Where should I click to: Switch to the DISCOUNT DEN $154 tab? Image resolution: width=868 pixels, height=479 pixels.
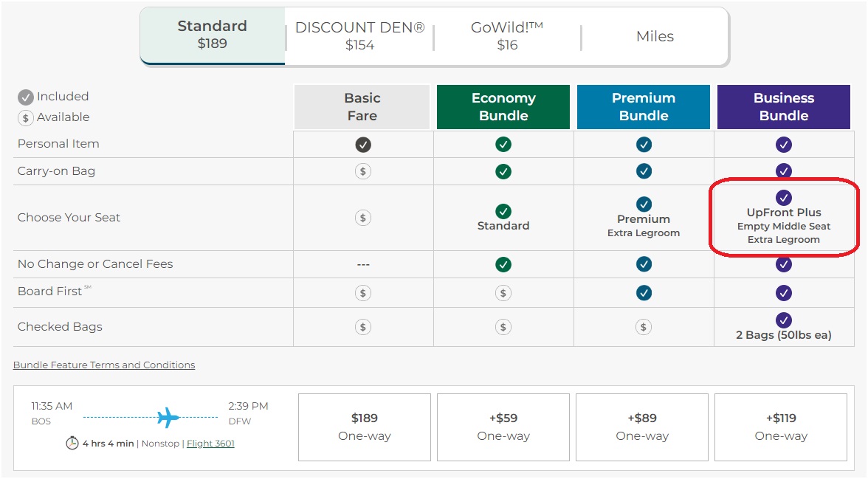pos(359,36)
